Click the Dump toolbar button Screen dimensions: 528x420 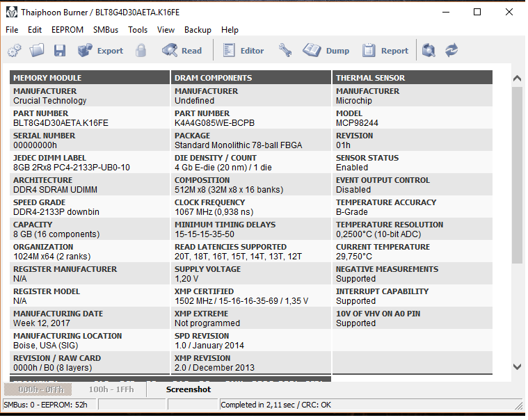pyautogui.click(x=326, y=51)
